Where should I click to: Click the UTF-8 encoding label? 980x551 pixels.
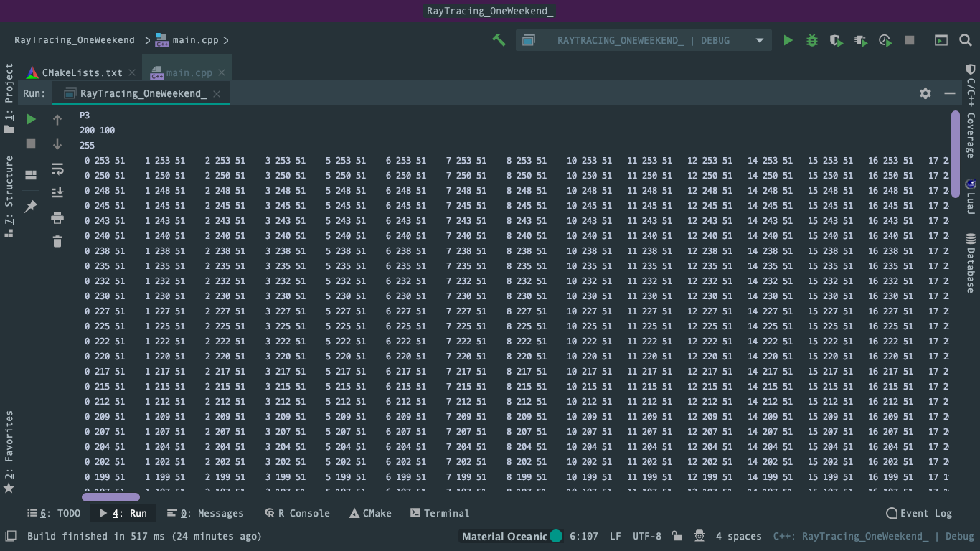coord(646,536)
